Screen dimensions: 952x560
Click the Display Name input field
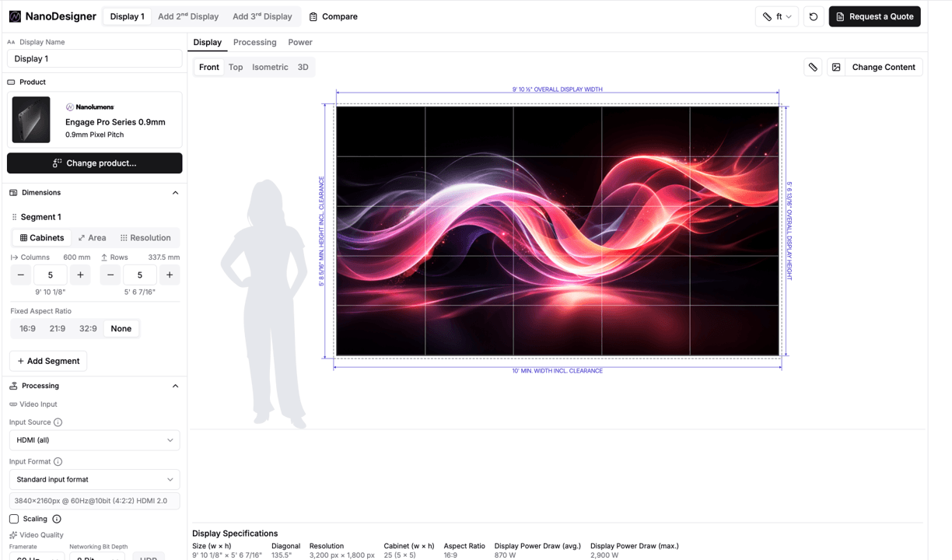[95, 58]
